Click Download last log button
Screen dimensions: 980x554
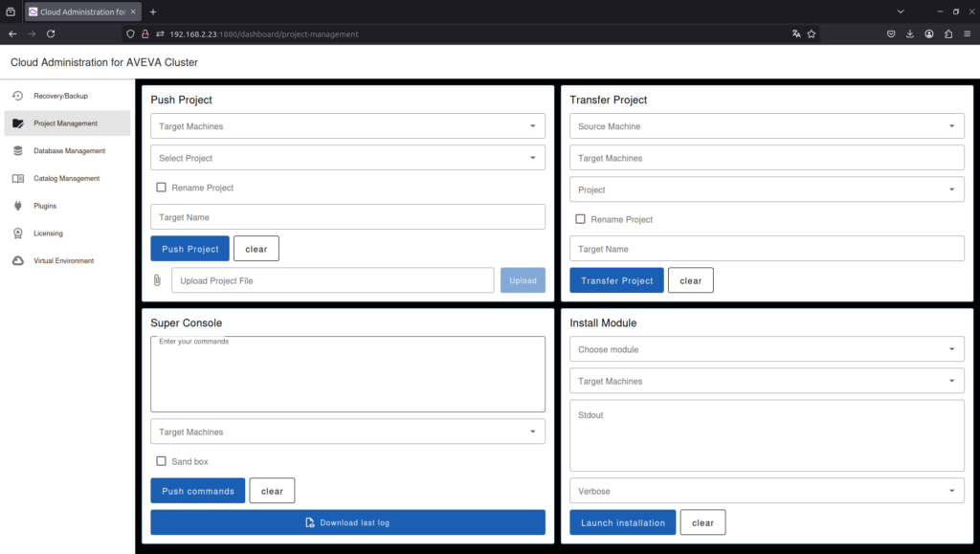(347, 522)
